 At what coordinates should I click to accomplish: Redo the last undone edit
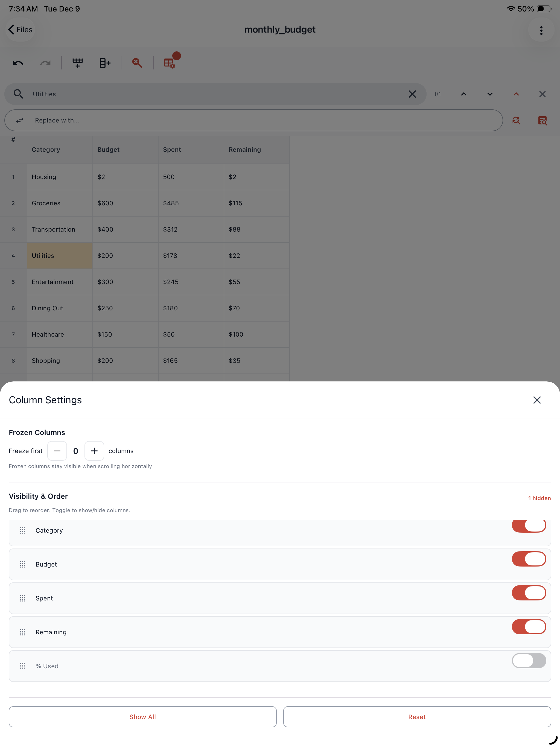pos(45,63)
